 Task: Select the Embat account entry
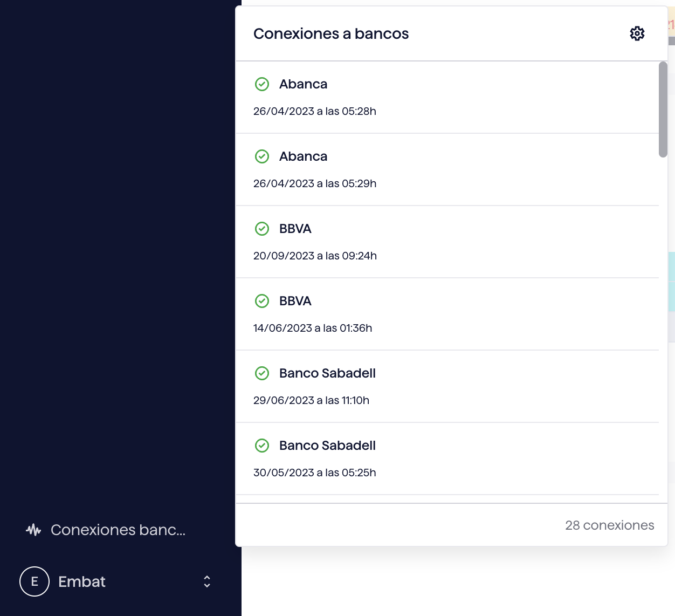[116, 581]
